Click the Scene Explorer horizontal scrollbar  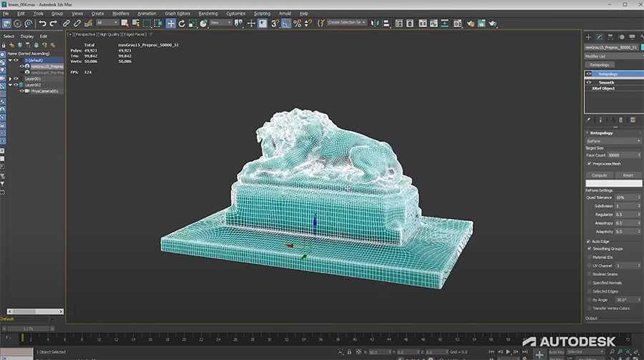pos(35,311)
